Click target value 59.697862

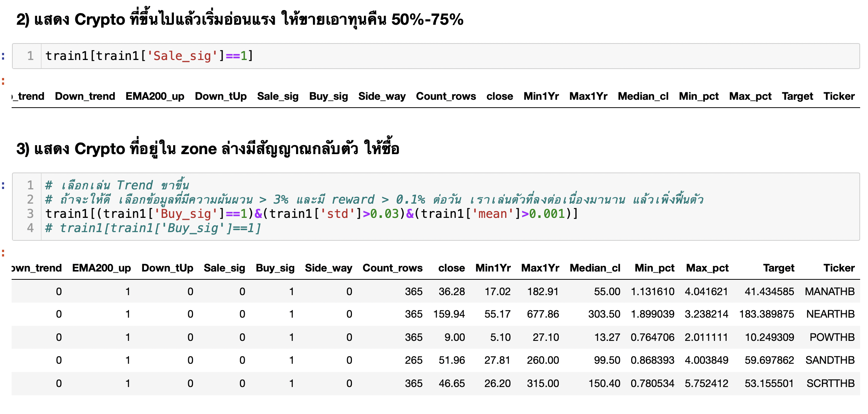[x=769, y=360]
